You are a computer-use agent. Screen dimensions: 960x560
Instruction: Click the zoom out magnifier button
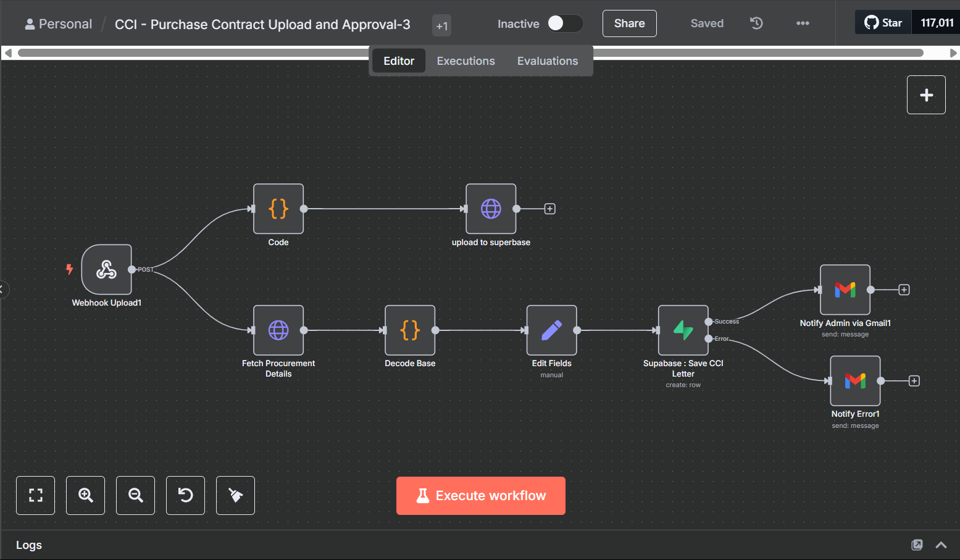point(136,495)
